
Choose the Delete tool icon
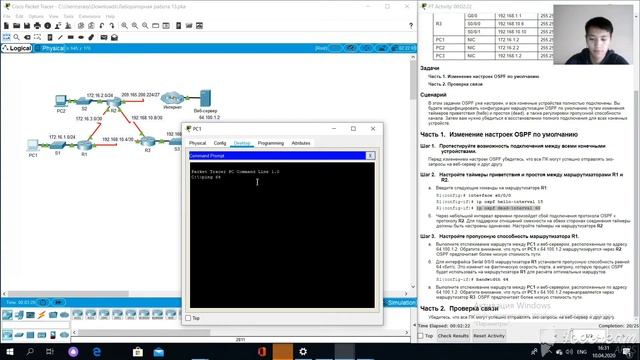coord(27,37)
